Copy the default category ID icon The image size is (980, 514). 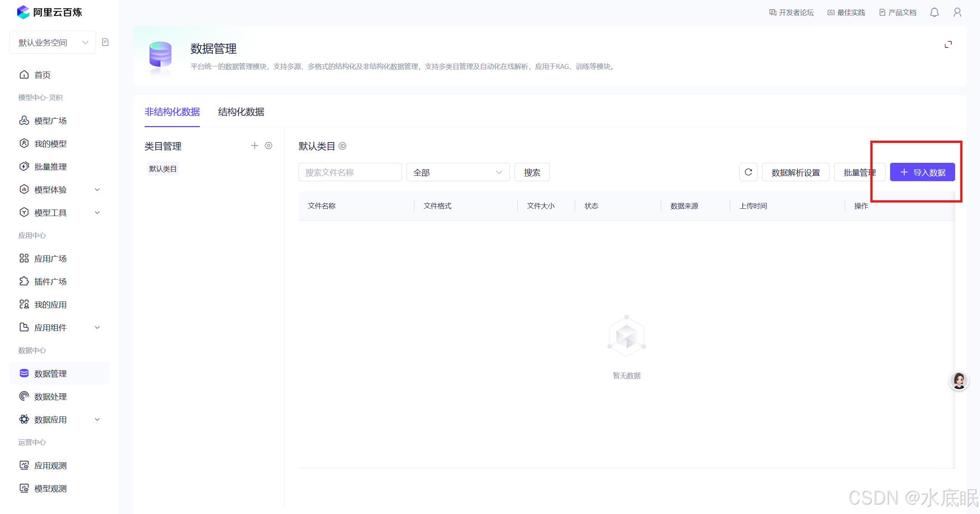[343, 146]
